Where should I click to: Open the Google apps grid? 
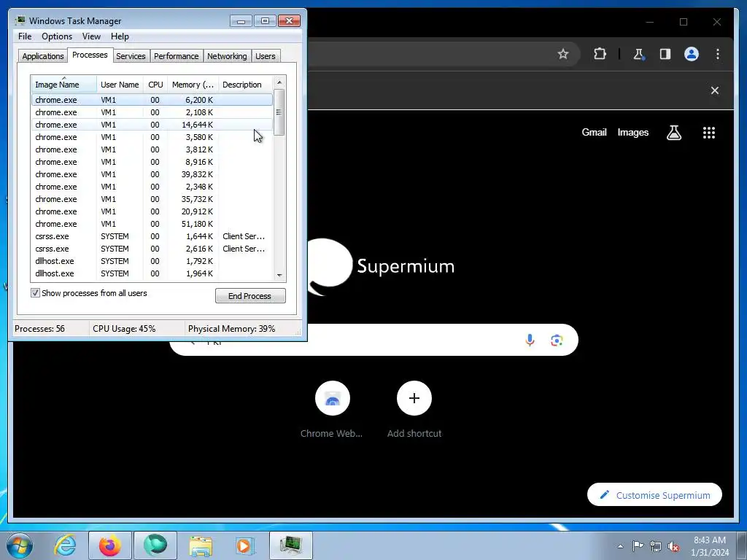click(x=709, y=133)
